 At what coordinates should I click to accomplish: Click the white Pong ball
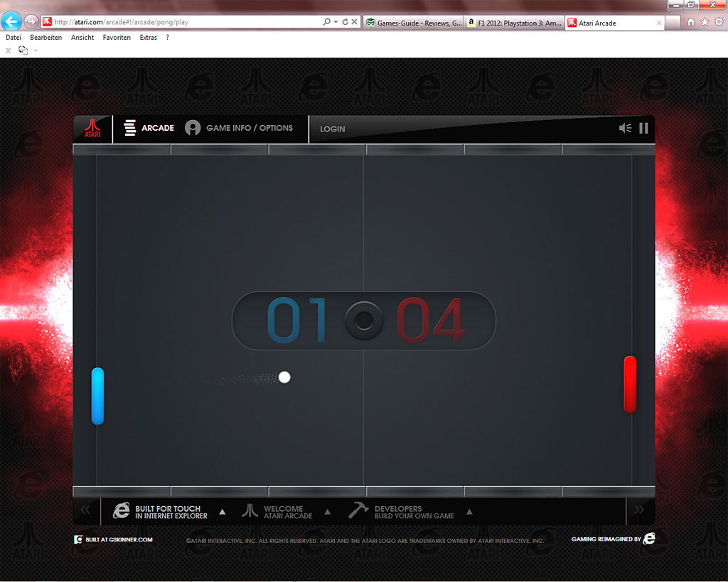click(x=284, y=377)
